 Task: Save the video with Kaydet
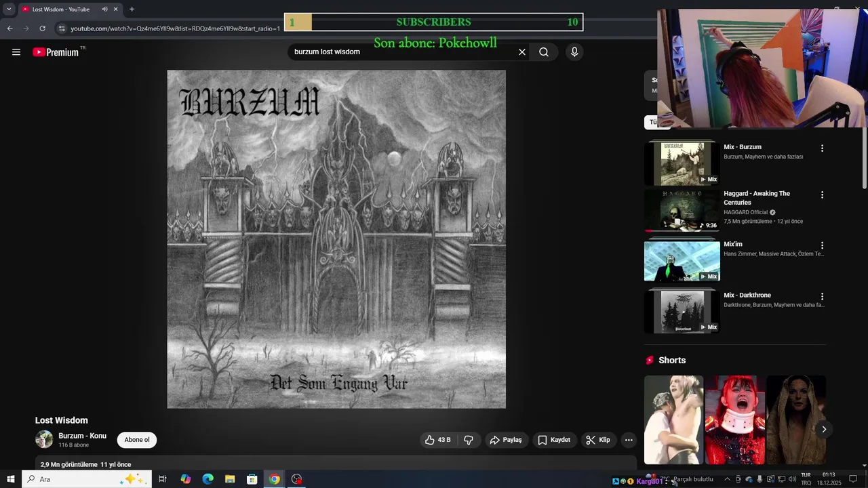(x=554, y=440)
